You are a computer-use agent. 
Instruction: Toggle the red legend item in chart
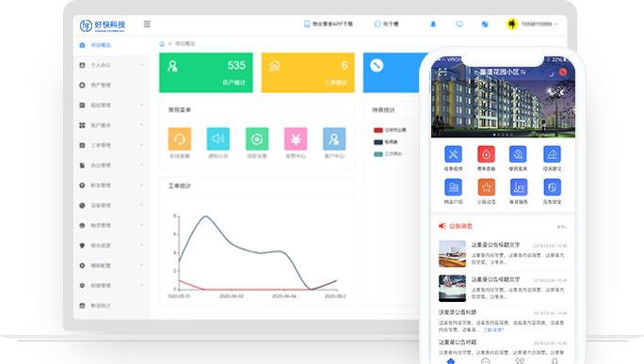(x=390, y=130)
